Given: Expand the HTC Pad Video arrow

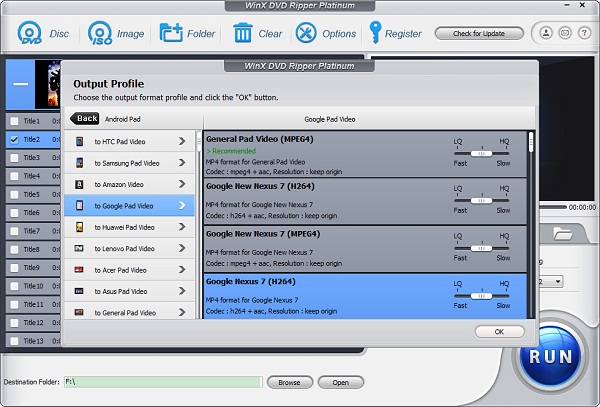Looking at the screenshot, I should point(182,142).
